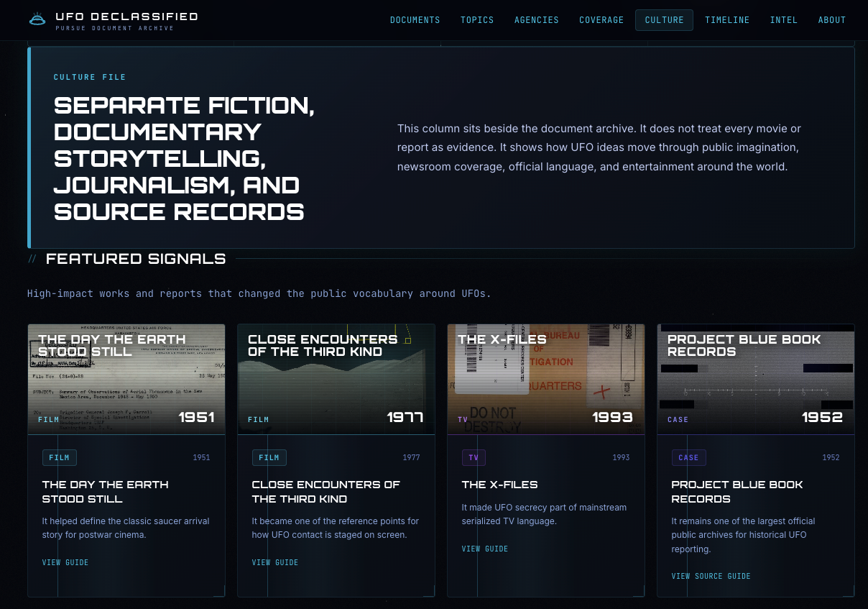Click 'It made UFO secrecy part' description
The width and height of the screenshot is (868, 609).
click(x=544, y=514)
